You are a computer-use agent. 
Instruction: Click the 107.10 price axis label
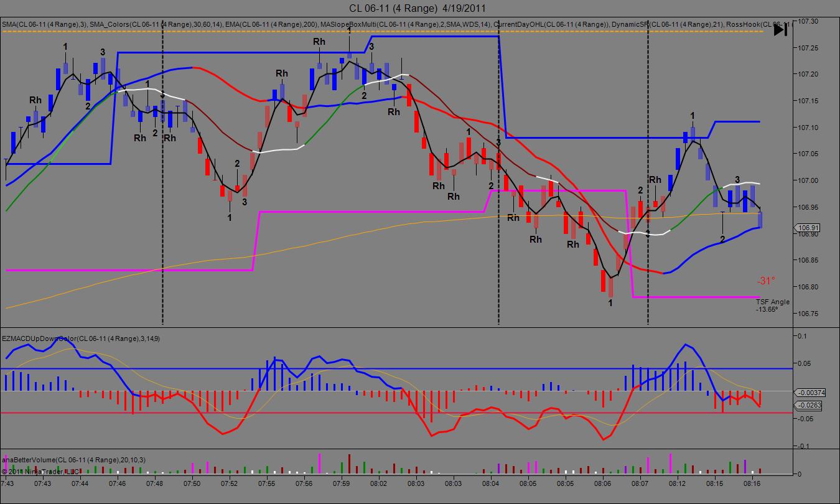(808, 128)
